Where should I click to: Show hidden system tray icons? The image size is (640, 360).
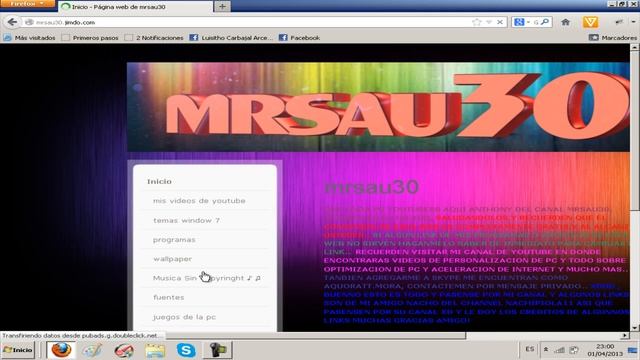(x=546, y=350)
